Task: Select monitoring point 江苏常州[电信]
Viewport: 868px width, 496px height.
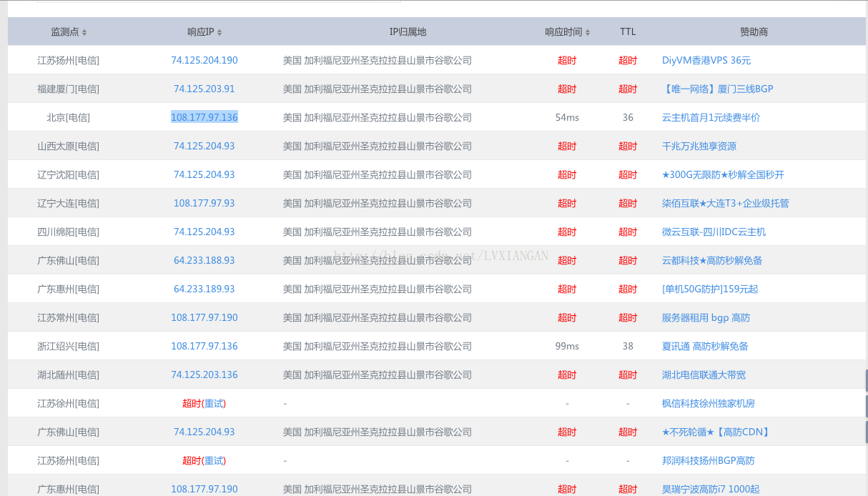Action: pyautogui.click(x=69, y=317)
